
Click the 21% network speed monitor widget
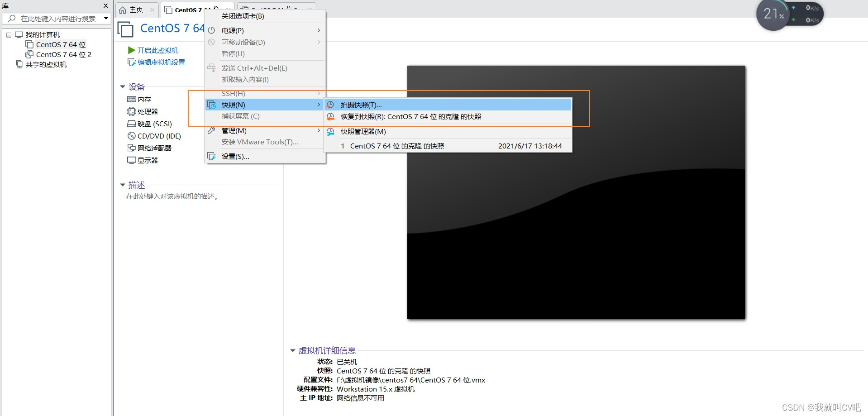pos(790,14)
